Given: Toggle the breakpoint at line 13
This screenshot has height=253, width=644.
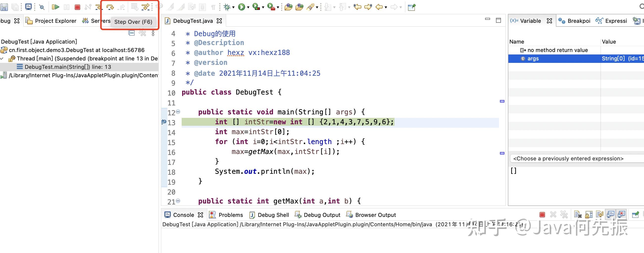Looking at the screenshot, I should tap(164, 122).
